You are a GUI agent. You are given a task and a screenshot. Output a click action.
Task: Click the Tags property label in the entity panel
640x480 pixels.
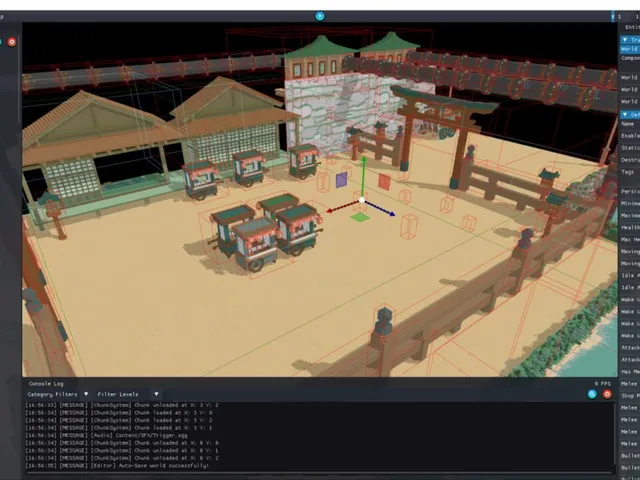click(628, 172)
